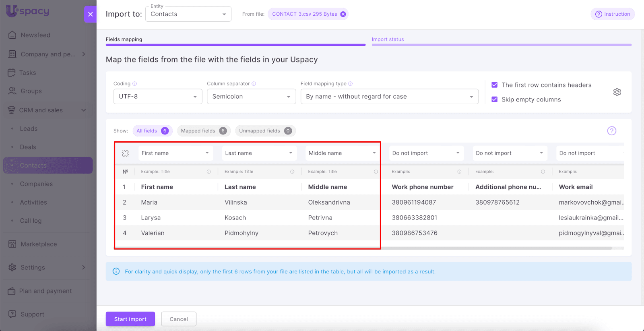
Task: Switch to the Import status tab
Action: point(388,39)
